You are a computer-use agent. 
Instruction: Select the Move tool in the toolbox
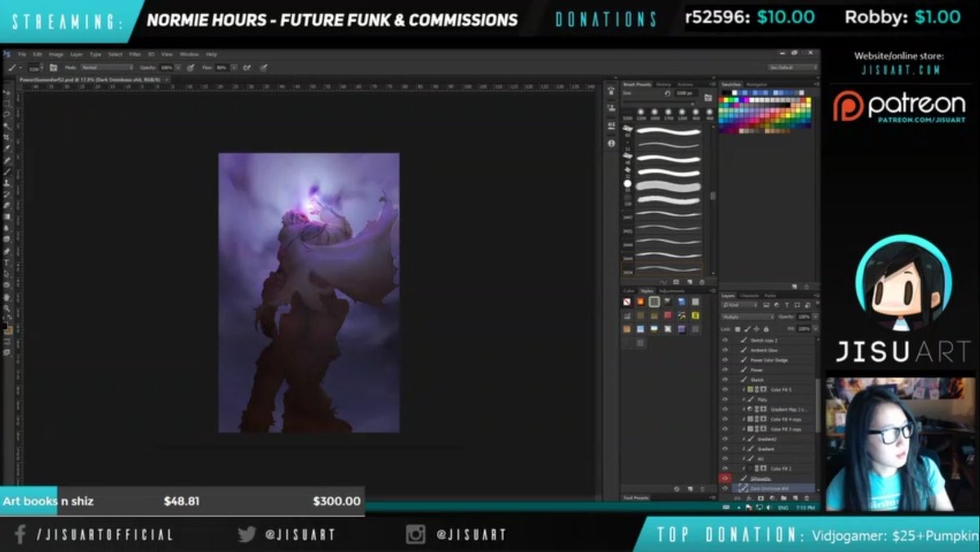(x=7, y=92)
